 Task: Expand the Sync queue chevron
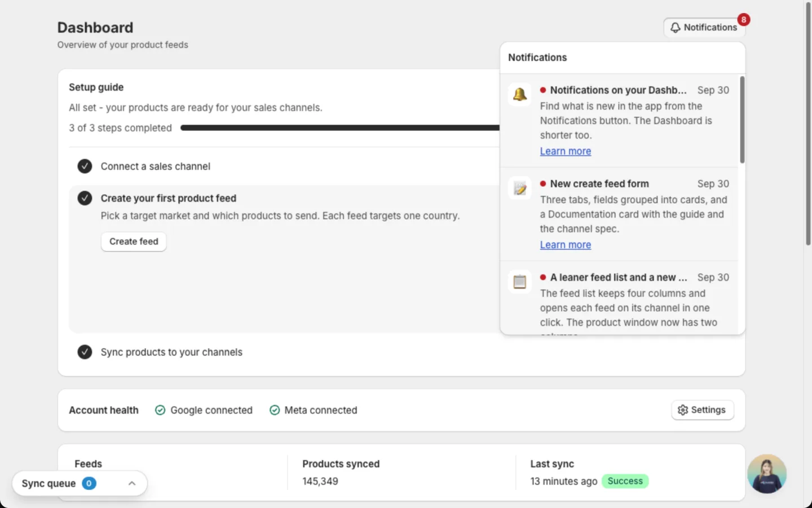(132, 484)
